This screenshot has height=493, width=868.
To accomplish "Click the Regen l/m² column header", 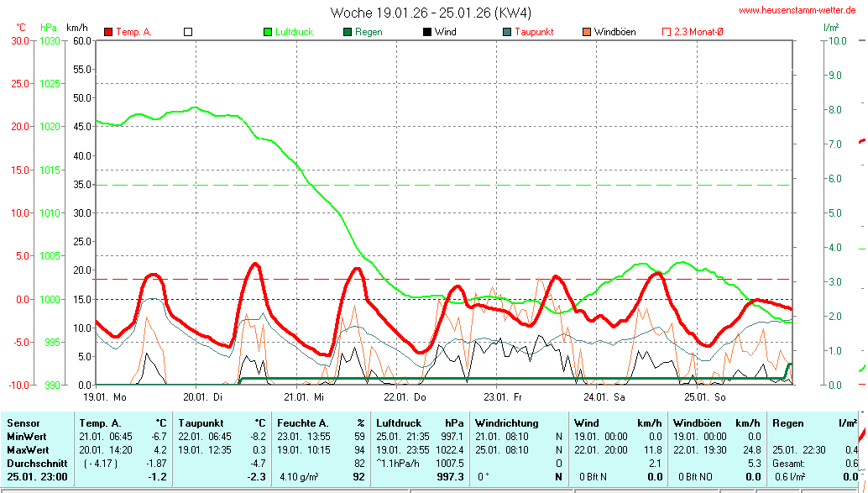I will (x=812, y=423).
